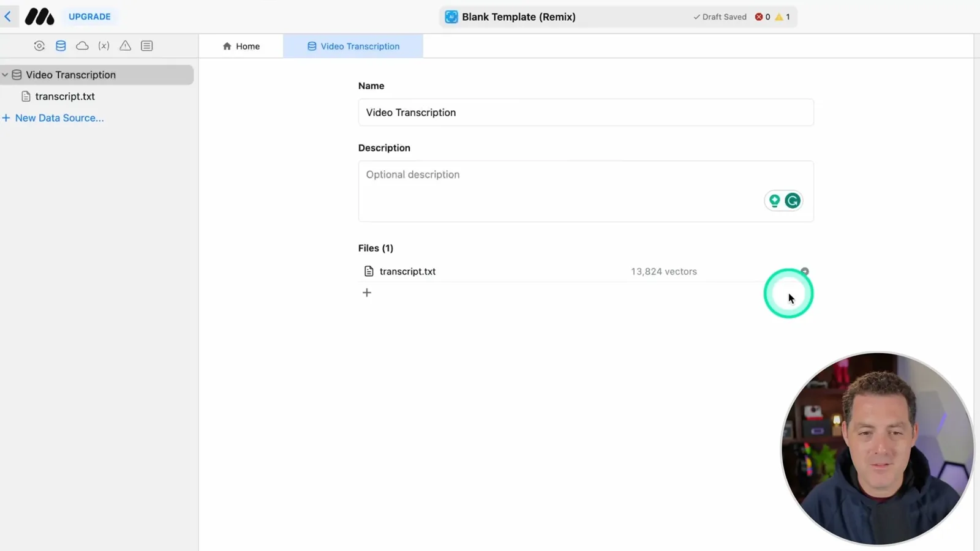
Task: Open the red error count indicator
Action: tap(763, 17)
